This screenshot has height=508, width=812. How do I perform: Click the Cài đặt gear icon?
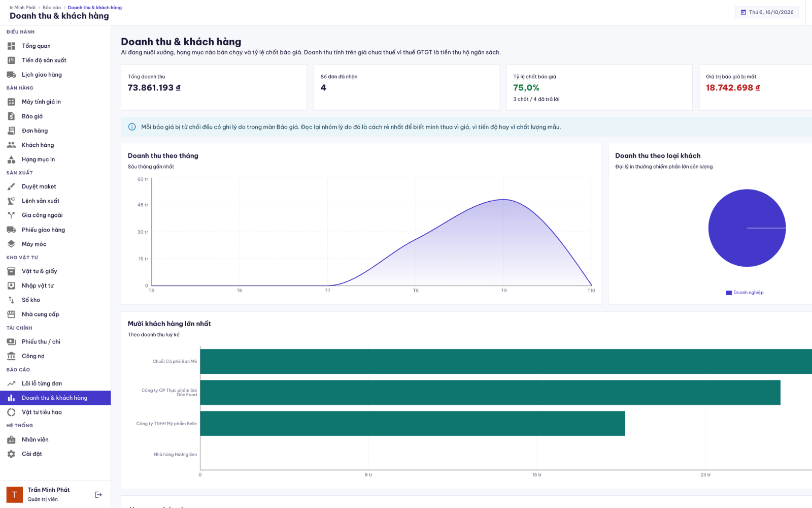pyautogui.click(x=11, y=454)
